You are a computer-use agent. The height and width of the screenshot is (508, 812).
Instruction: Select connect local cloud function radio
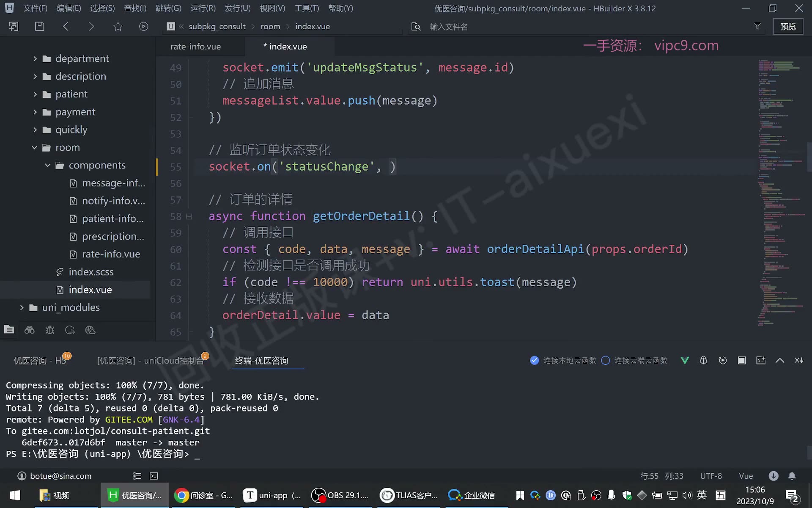point(535,360)
